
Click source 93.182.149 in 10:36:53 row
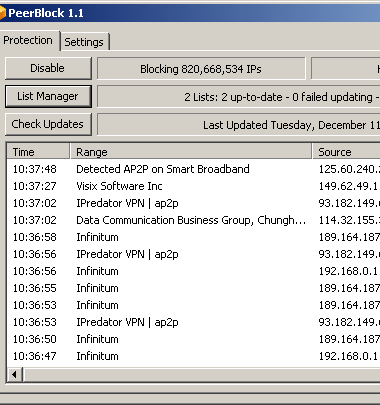click(x=349, y=322)
